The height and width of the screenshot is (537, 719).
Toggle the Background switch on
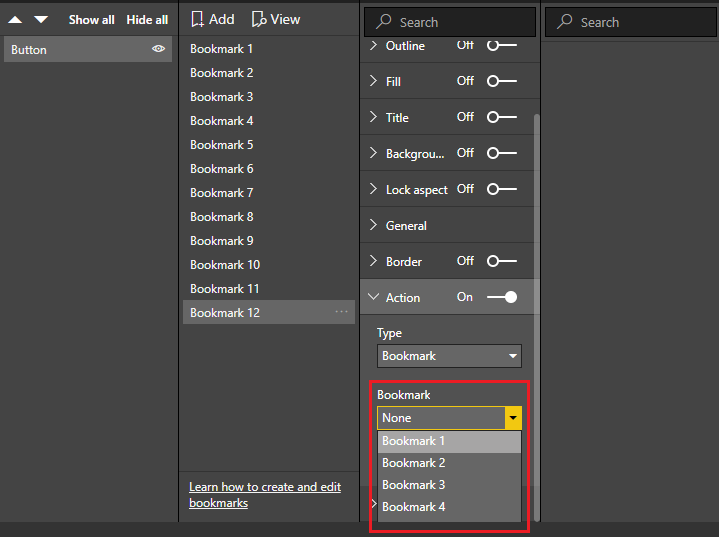[502, 153]
